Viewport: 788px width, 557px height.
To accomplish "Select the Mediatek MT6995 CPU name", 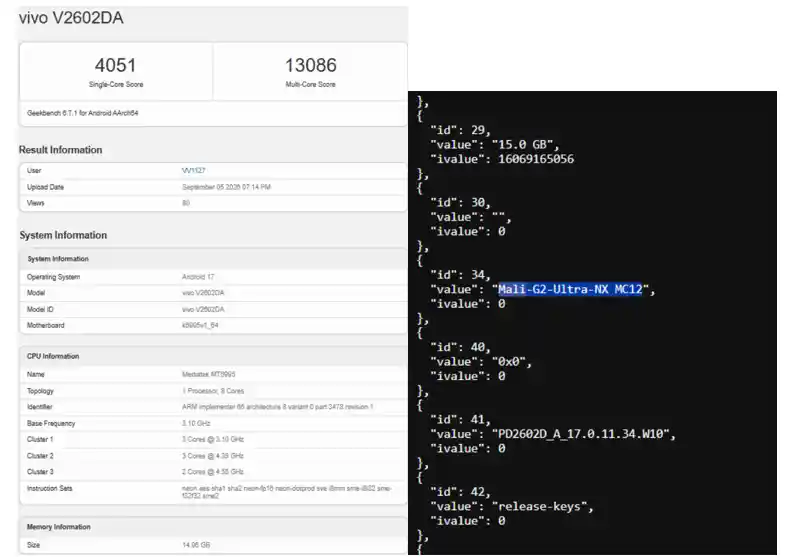I will tap(209, 375).
